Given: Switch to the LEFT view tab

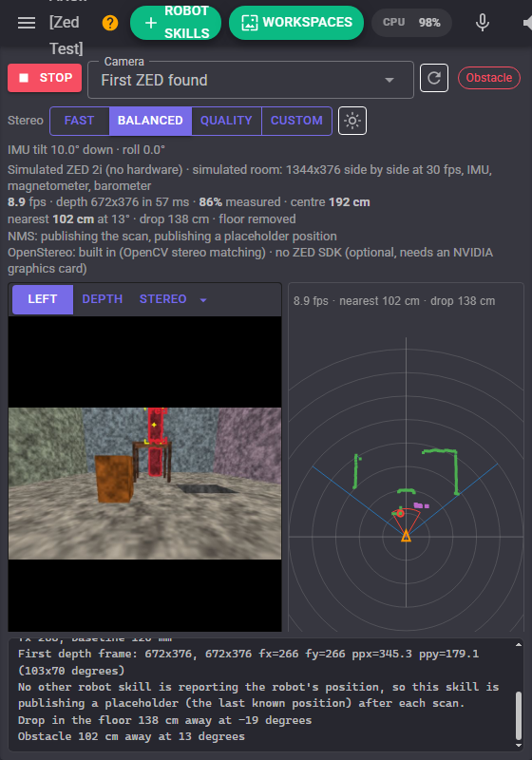Looking at the screenshot, I should pyautogui.click(x=43, y=299).
